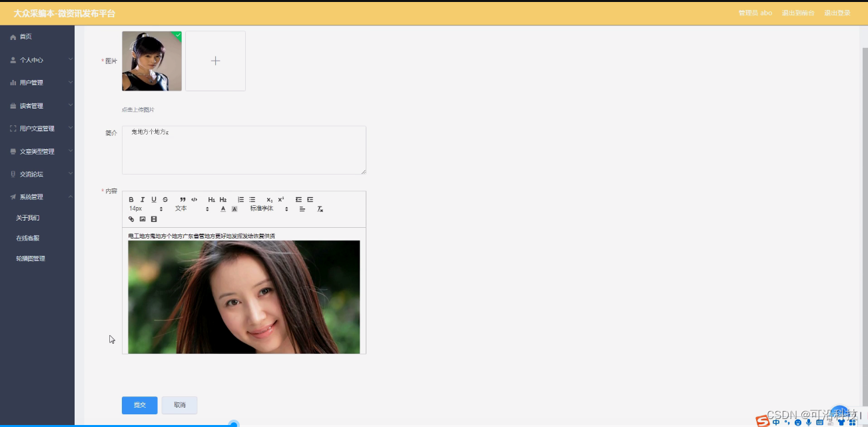Collapse the 系统管理 sidebar menu
Screen dimensions: 868x427
[37, 197]
